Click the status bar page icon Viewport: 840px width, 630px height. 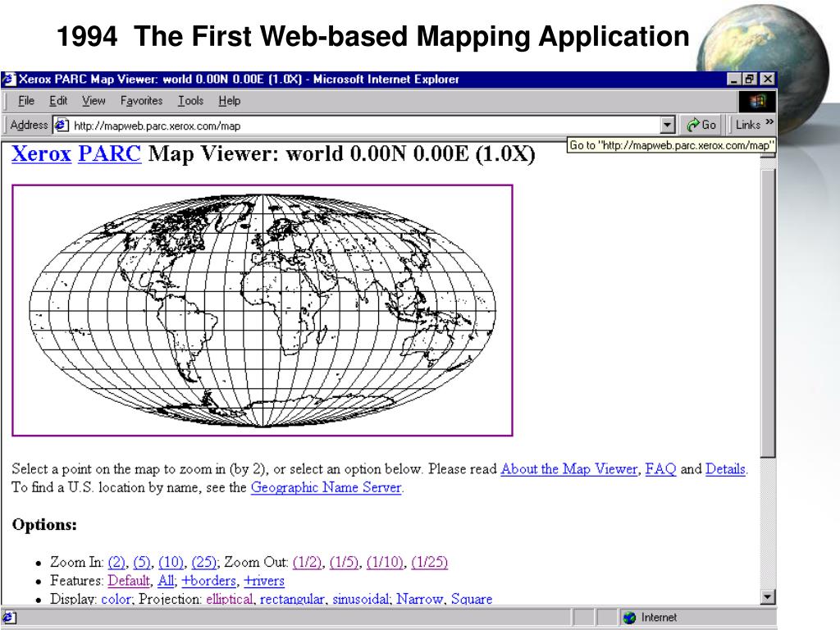click(9, 618)
